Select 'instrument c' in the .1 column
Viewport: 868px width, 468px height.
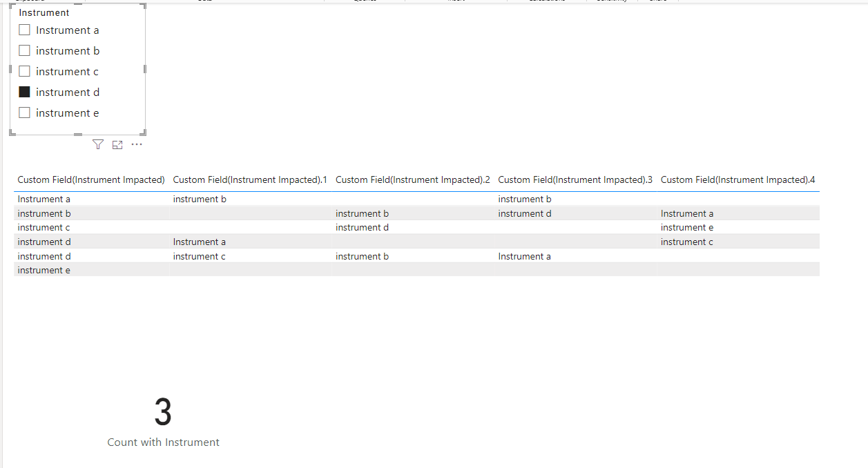point(200,256)
